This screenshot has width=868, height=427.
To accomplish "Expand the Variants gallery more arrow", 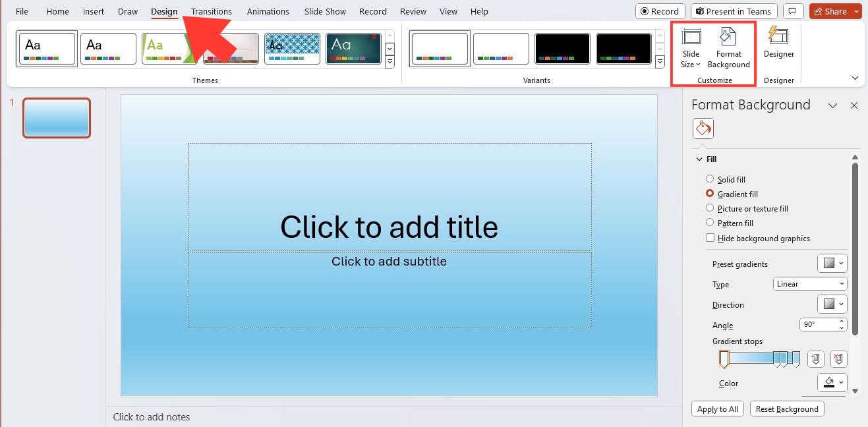I will pyautogui.click(x=660, y=62).
